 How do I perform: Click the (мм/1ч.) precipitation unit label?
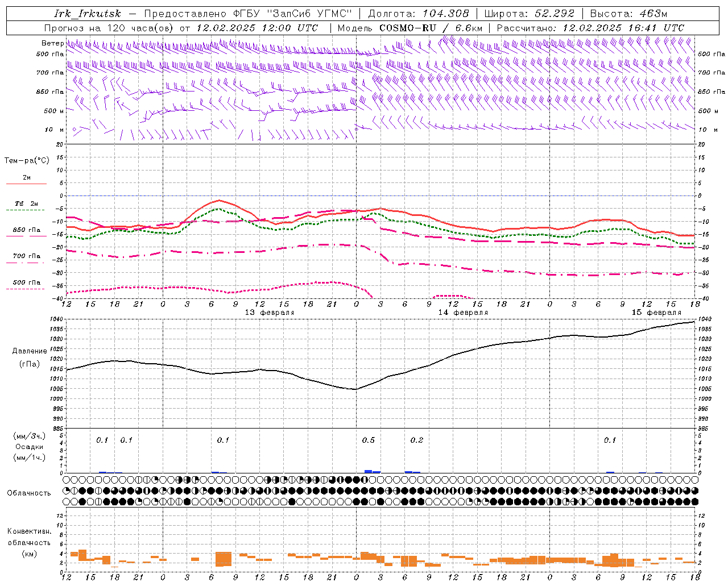point(30,458)
